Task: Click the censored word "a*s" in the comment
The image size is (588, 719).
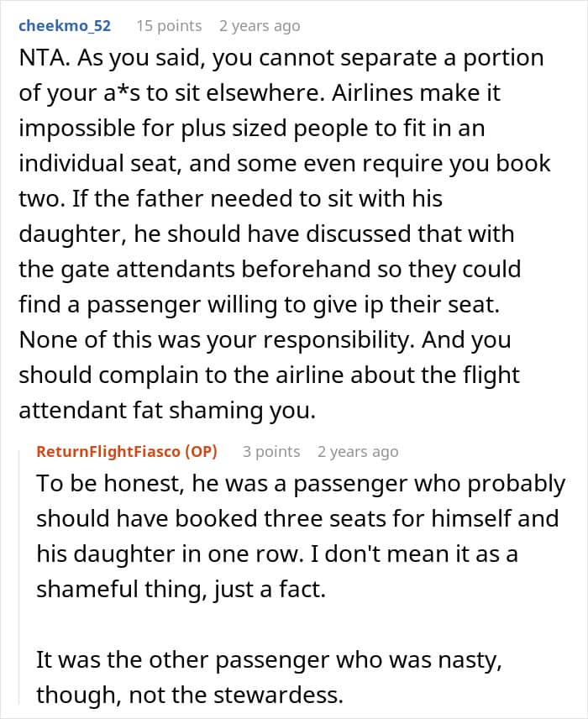Action: (122, 93)
